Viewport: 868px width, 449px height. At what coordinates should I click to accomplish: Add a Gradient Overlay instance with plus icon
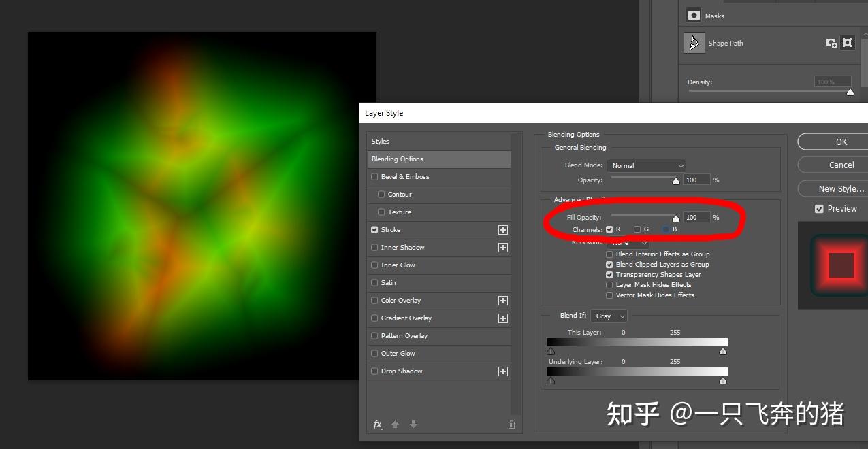pos(502,318)
